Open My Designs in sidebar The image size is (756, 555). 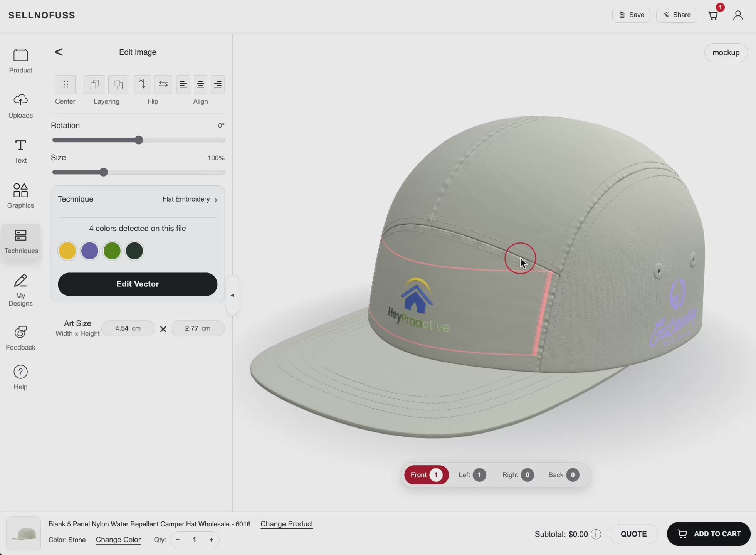click(x=20, y=290)
